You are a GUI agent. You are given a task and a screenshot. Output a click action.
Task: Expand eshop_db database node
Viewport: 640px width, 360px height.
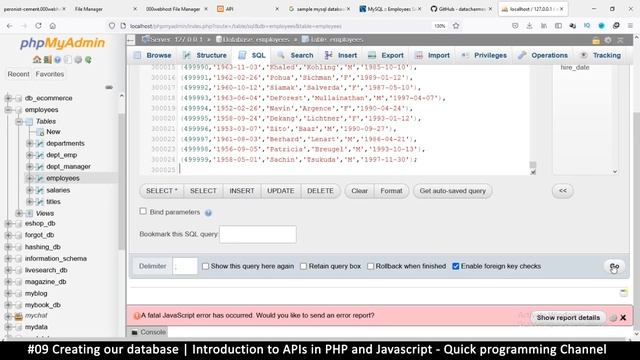pos(8,224)
